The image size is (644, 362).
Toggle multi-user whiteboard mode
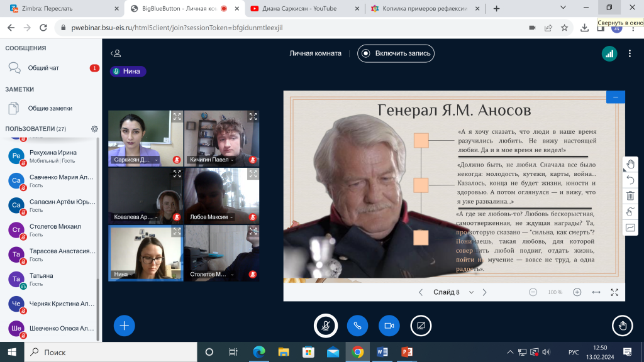(x=630, y=212)
